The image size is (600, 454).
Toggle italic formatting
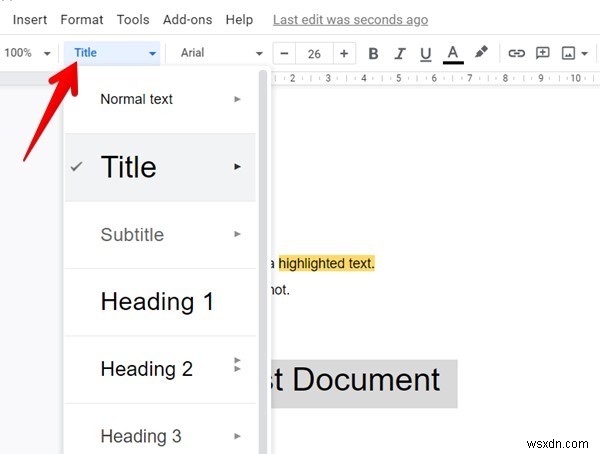click(399, 53)
